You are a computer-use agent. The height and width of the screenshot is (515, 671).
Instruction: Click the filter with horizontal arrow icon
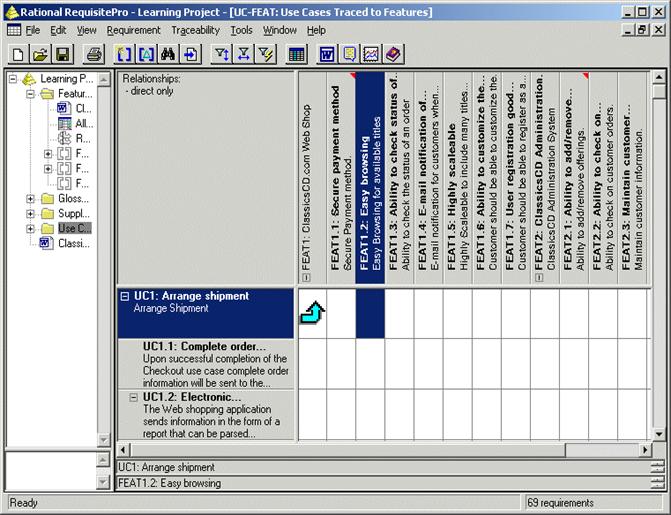point(243,54)
